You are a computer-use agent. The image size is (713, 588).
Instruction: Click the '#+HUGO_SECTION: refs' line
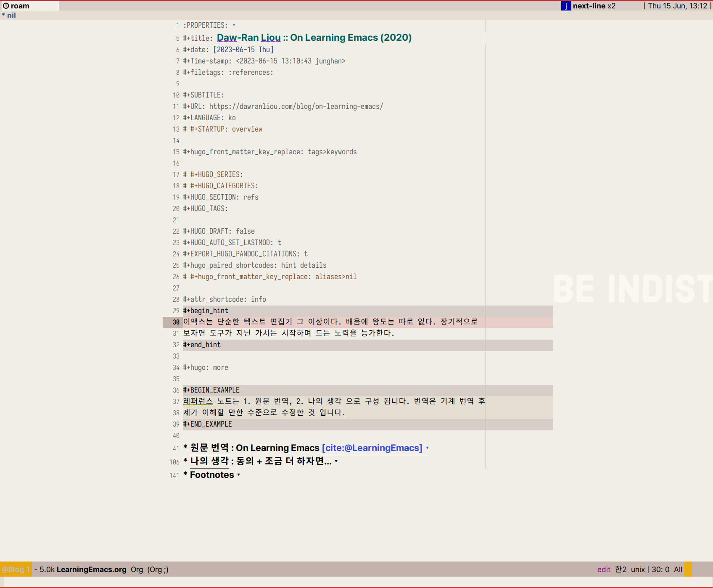coord(221,197)
